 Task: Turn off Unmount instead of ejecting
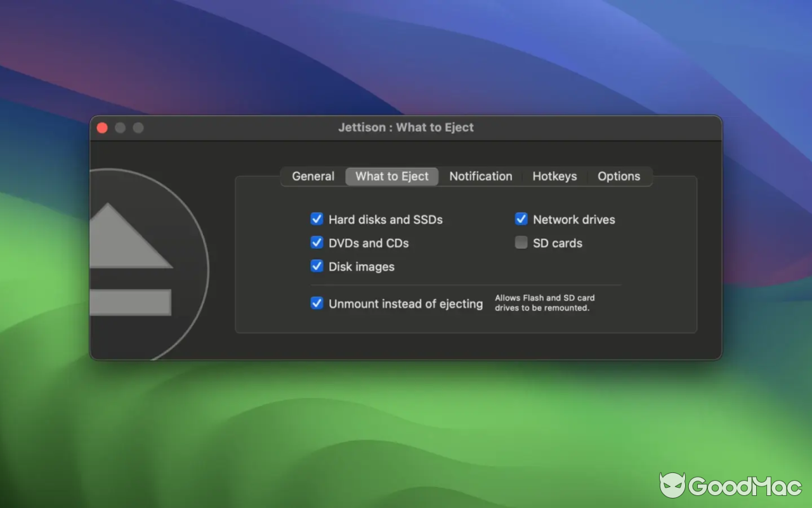pyautogui.click(x=317, y=303)
